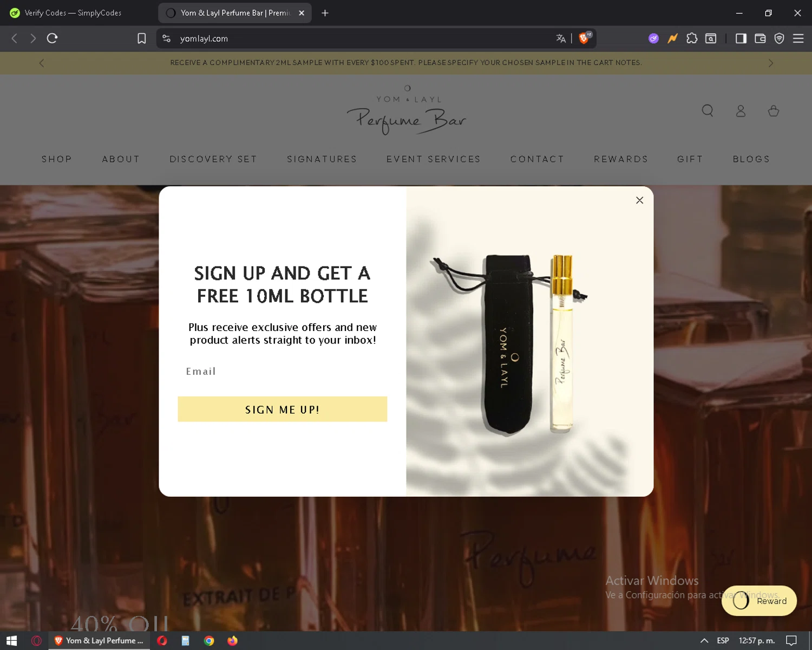812x650 pixels.
Task: Open the user account icon
Action: (741, 111)
